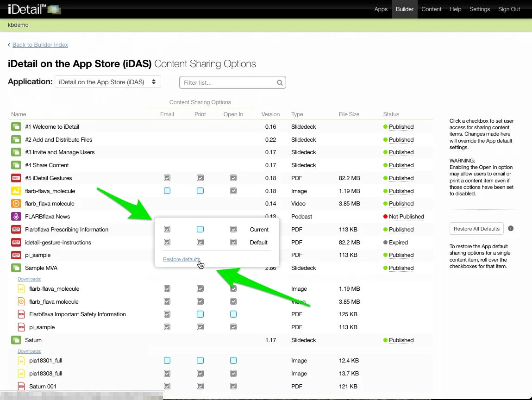Check the Current Print checkbox in popup
The height and width of the screenshot is (400, 532).
tap(200, 229)
